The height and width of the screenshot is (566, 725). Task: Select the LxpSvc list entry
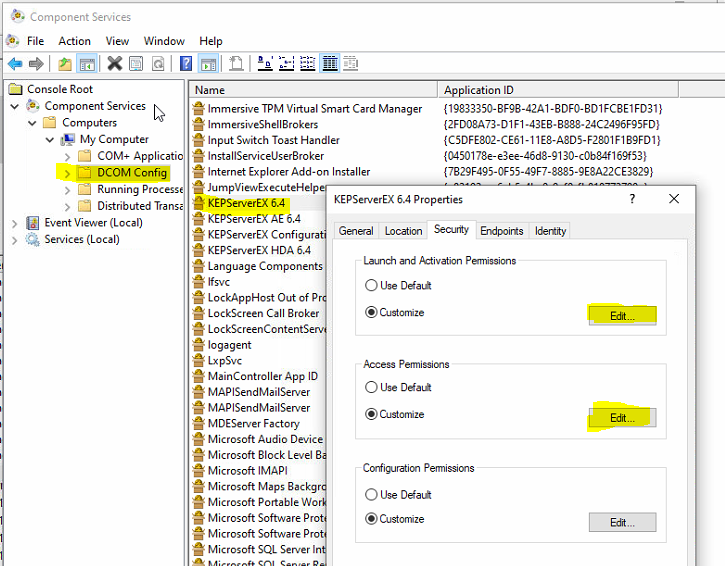point(224,360)
